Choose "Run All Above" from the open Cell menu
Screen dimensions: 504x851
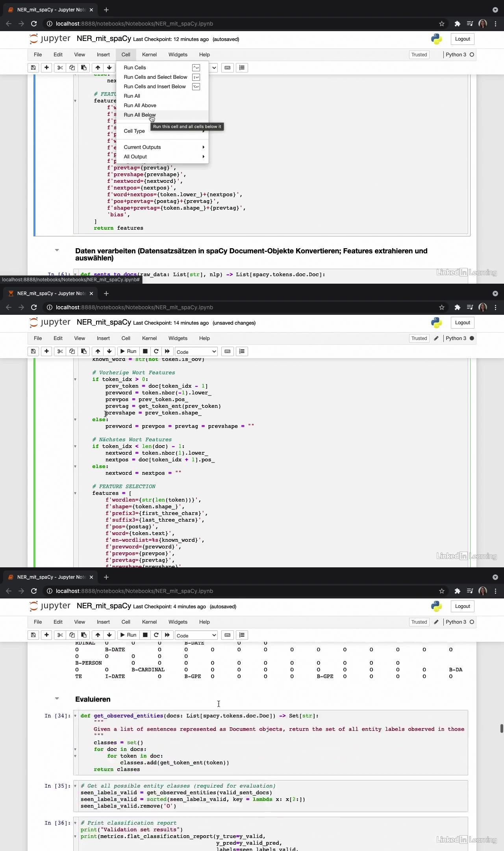(140, 106)
